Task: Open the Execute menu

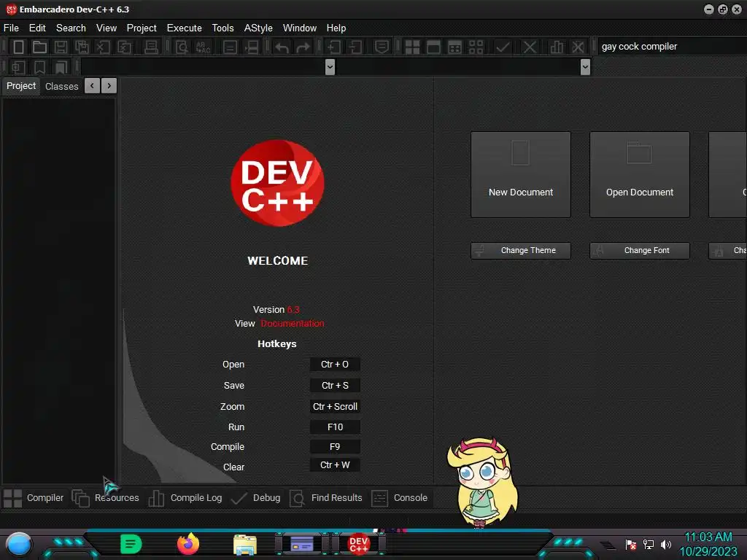Action: 185,28
